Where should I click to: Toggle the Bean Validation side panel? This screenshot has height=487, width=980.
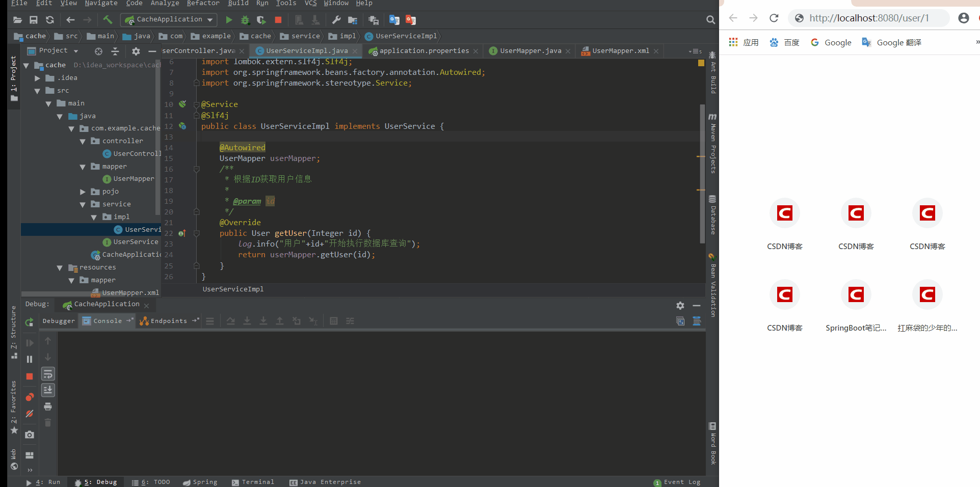click(x=712, y=285)
